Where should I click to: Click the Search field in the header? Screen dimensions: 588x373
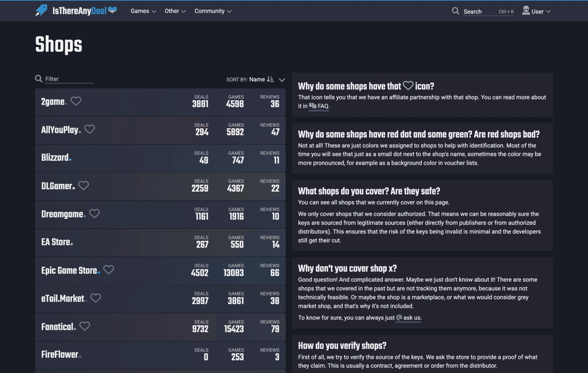pyautogui.click(x=489, y=12)
